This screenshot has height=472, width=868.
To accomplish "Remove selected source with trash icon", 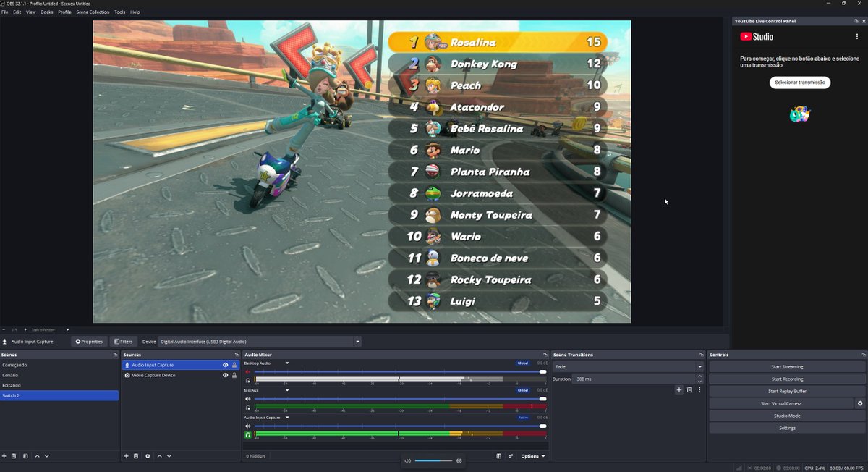I will click(136, 456).
